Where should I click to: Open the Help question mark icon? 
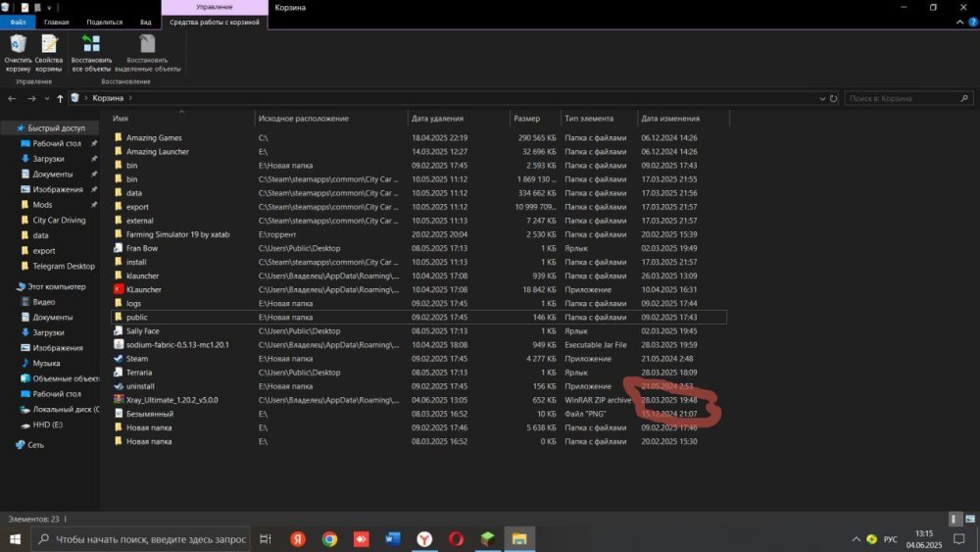pyautogui.click(x=972, y=22)
